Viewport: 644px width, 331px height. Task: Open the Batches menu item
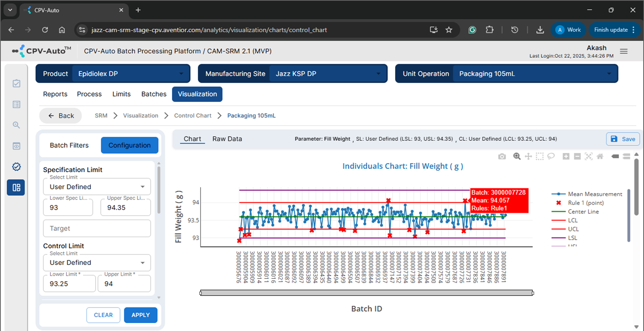[154, 94]
